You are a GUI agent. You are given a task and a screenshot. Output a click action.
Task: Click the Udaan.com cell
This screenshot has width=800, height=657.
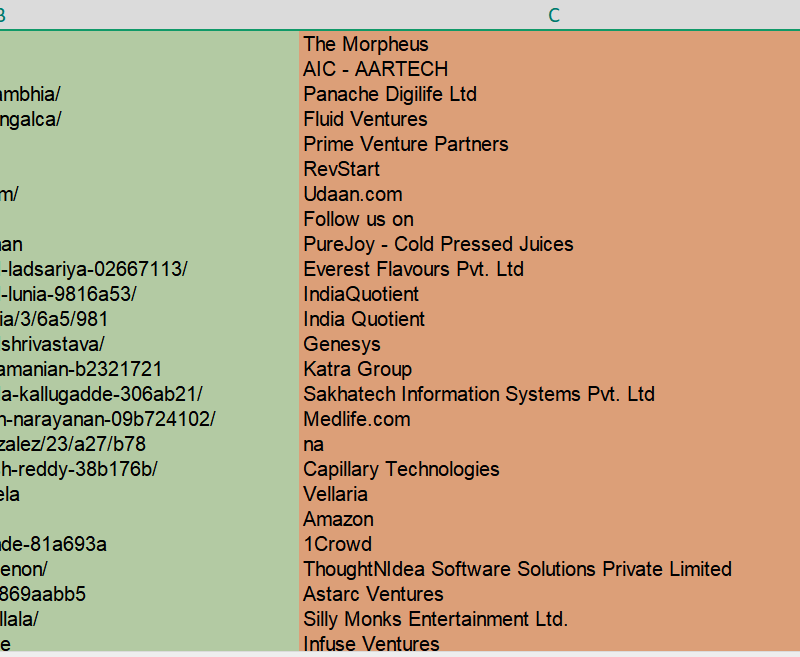(549, 194)
